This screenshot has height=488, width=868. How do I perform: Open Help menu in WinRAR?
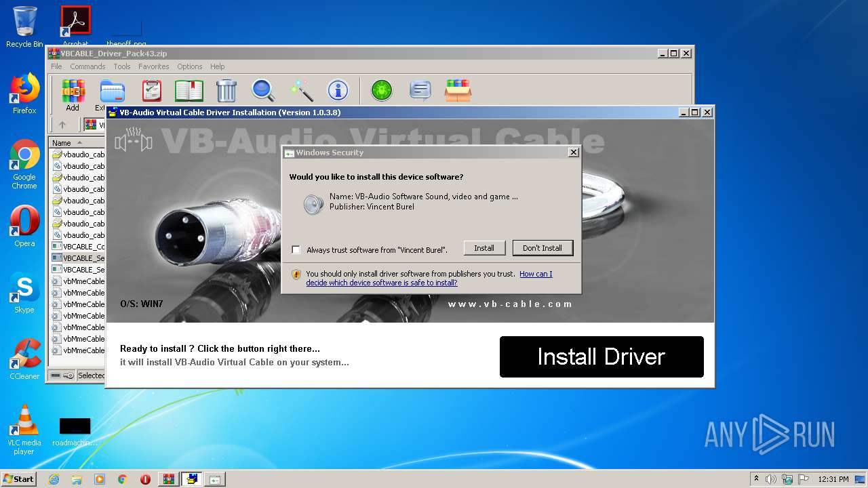pyautogui.click(x=217, y=66)
